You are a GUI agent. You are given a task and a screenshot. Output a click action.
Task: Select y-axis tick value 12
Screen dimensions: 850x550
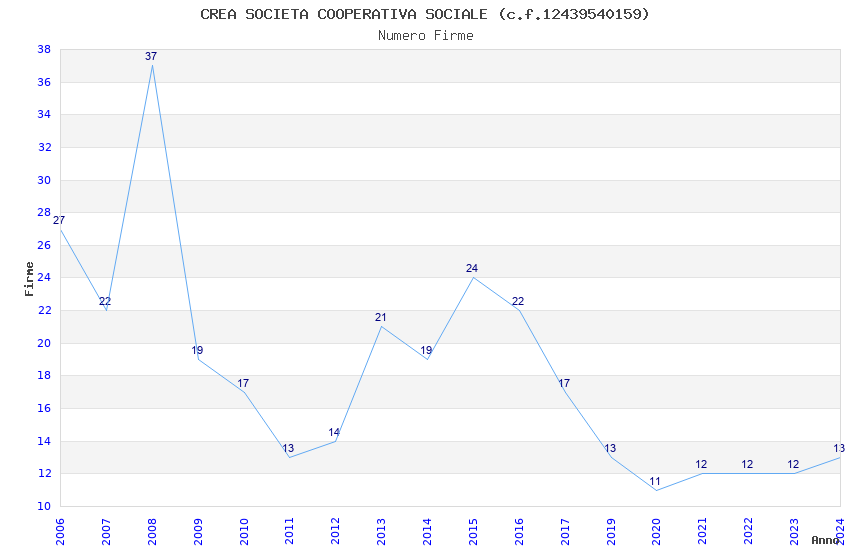[44, 474]
